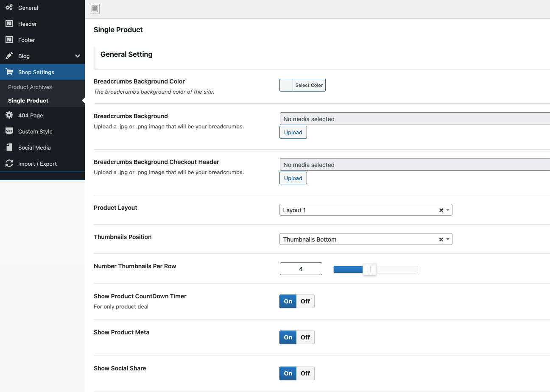Image resolution: width=550 pixels, height=392 pixels.
Task: Click the Social Media icon in sidebar
Action: [x=9, y=147]
